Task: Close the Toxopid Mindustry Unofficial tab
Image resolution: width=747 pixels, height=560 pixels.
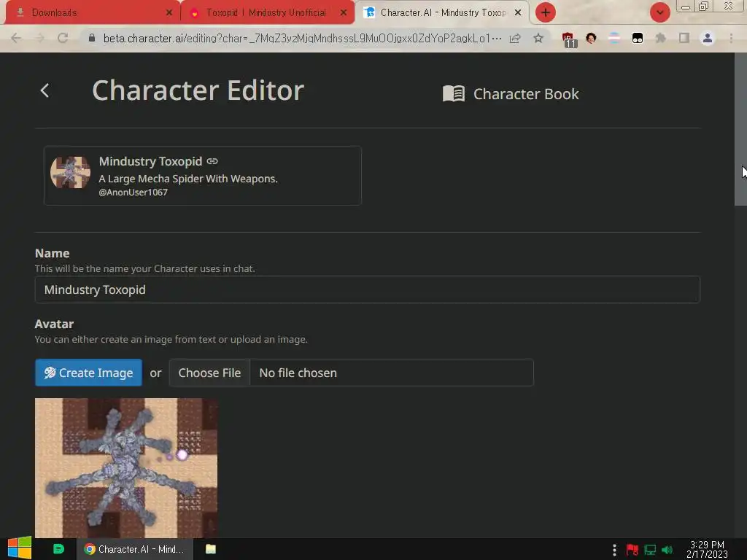Action: point(344,13)
